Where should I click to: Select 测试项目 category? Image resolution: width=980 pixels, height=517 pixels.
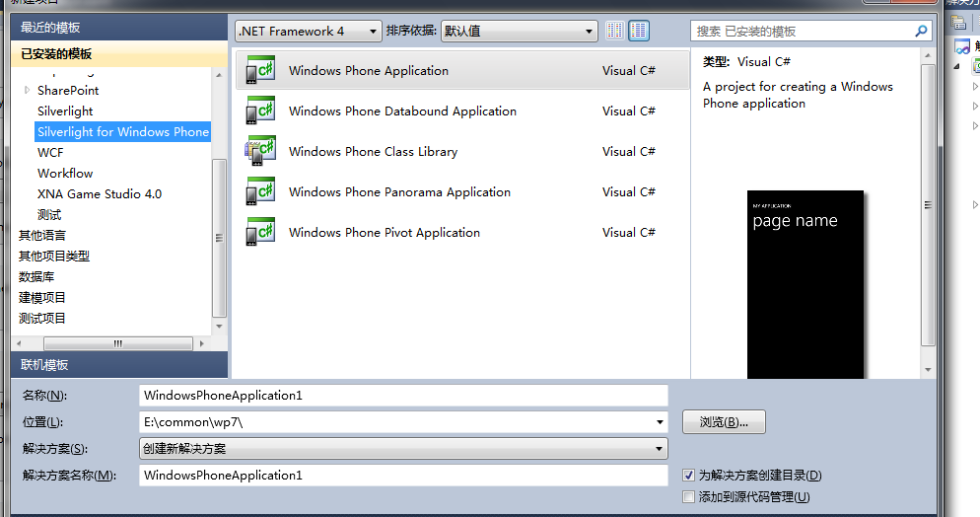pyautogui.click(x=41, y=319)
